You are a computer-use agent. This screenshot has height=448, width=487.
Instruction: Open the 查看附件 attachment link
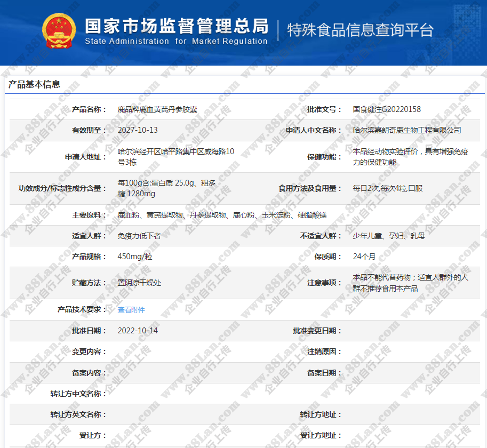click(x=131, y=309)
